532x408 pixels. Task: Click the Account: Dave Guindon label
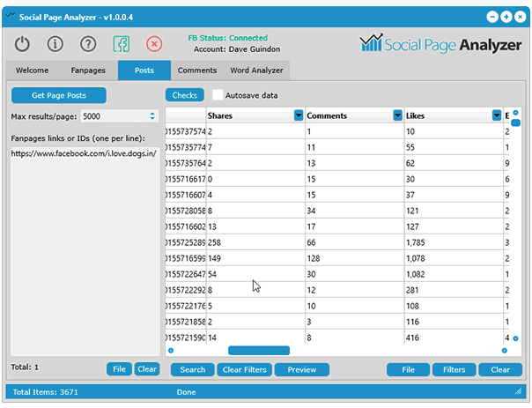coord(237,49)
